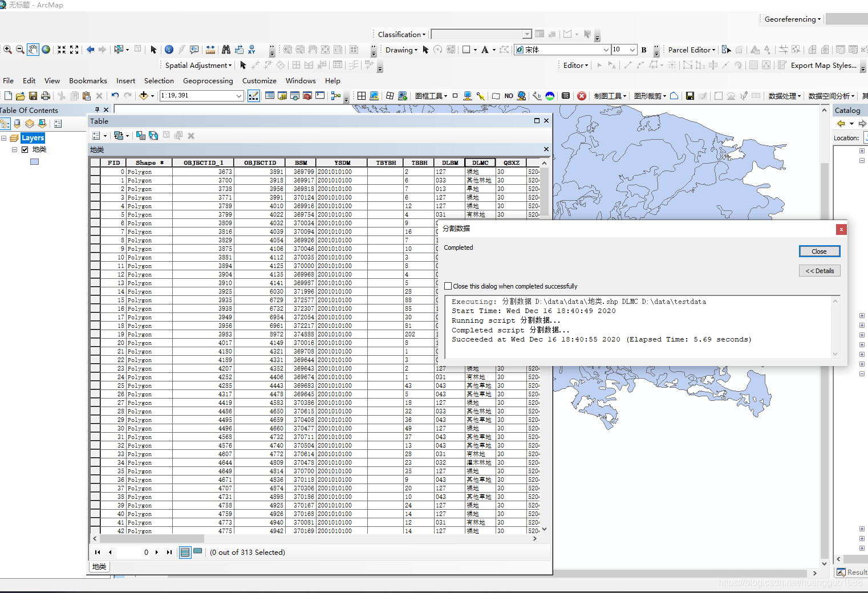Activate the Identify tool
Viewport: 868px width, 593px height.
[169, 50]
